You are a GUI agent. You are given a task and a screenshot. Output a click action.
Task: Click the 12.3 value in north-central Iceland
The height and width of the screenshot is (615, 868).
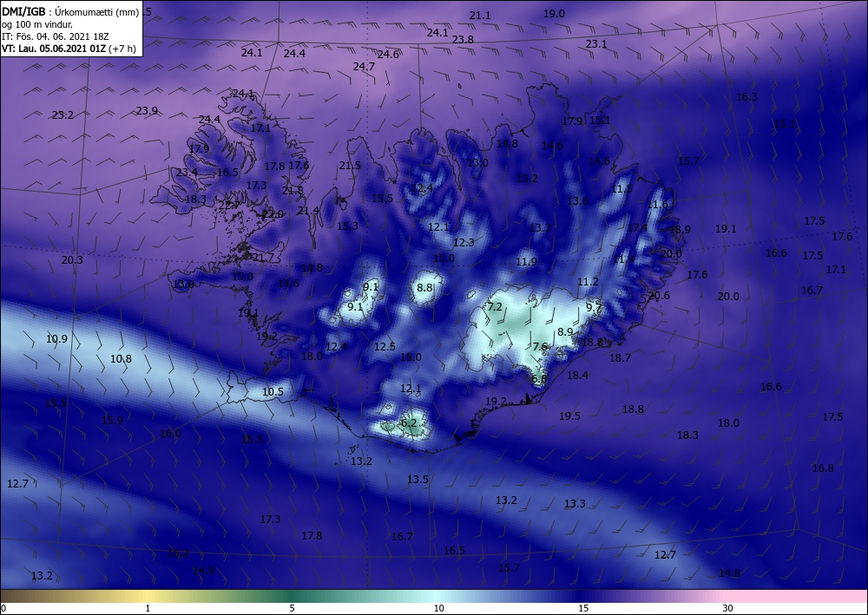[464, 242]
